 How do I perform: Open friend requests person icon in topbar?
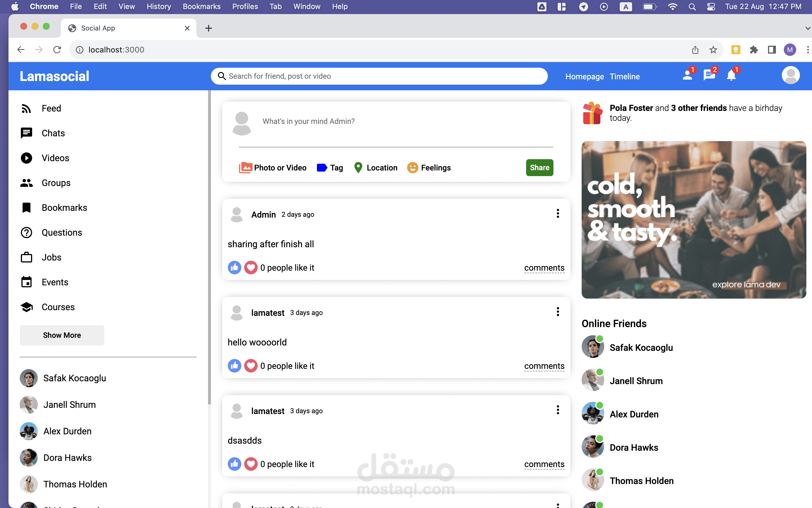(687, 75)
